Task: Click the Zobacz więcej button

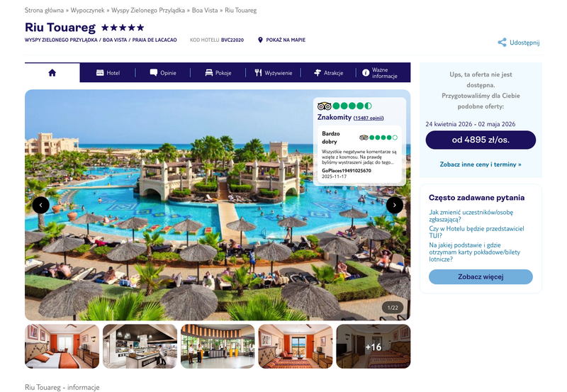Action: 481,276
